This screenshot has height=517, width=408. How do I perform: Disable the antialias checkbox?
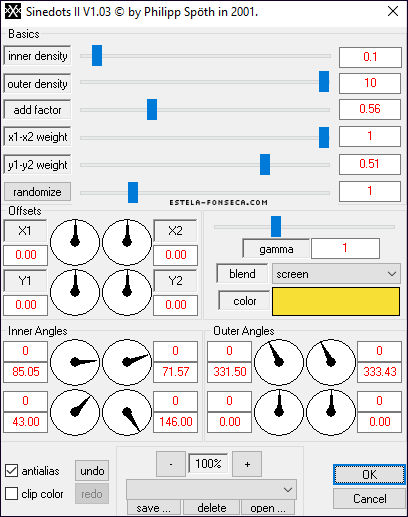pos(12,471)
